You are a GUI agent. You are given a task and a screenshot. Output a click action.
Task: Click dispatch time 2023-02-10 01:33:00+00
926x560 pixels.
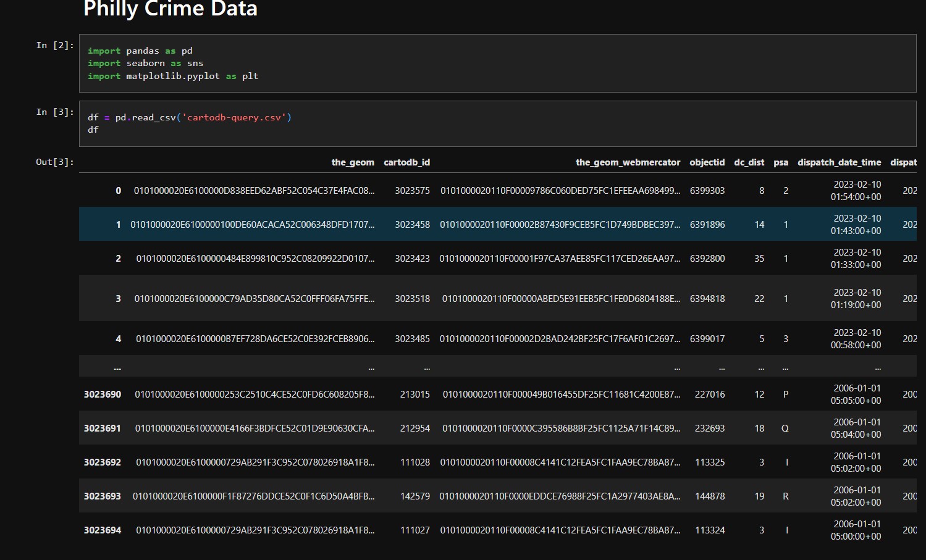(856, 259)
